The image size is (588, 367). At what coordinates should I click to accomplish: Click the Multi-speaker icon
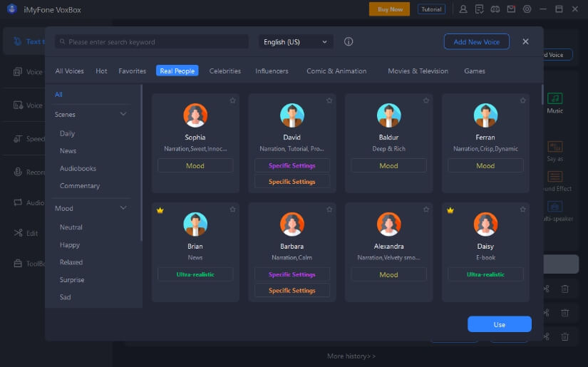555,207
